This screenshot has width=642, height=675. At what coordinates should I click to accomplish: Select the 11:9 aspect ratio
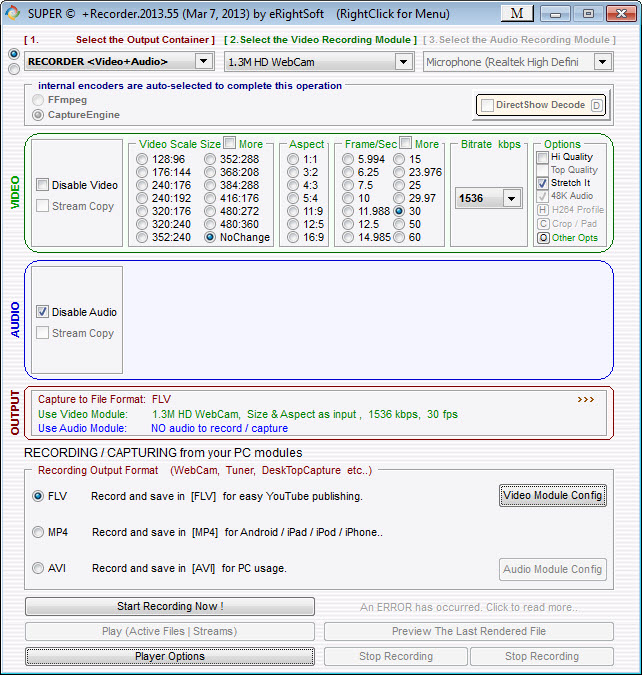click(x=293, y=211)
